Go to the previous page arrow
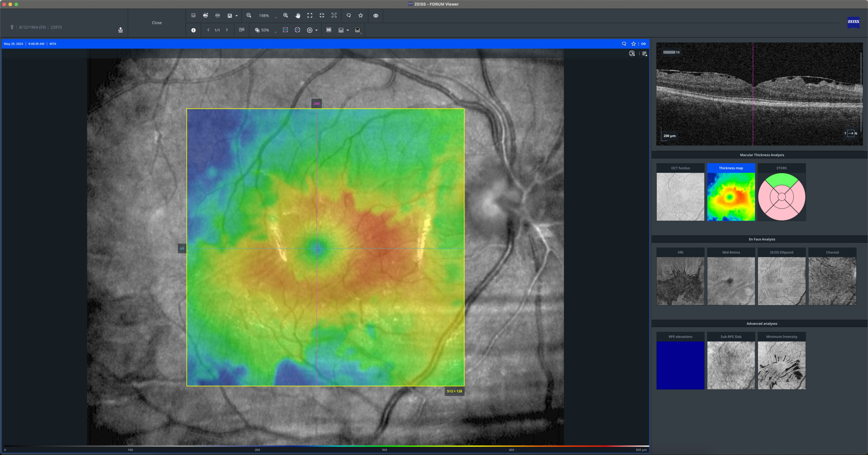Viewport: 868px width, 455px height. point(208,30)
